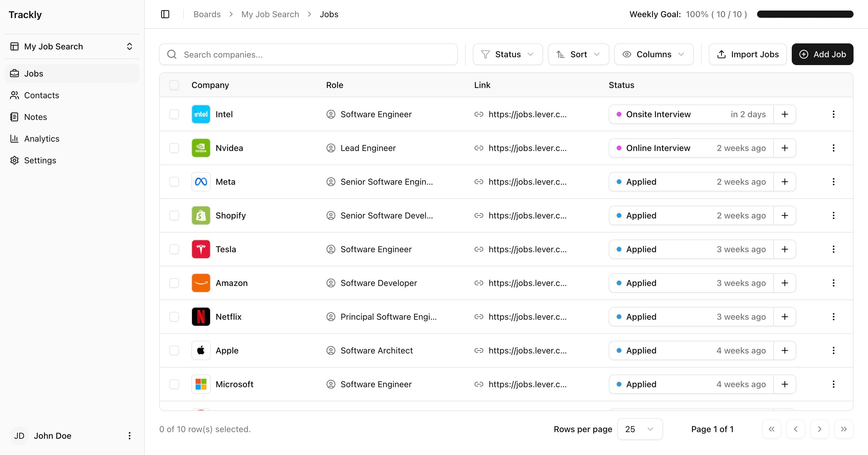Open the Columns visibility dropdown
The width and height of the screenshot is (868, 455).
[x=654, y=54]
